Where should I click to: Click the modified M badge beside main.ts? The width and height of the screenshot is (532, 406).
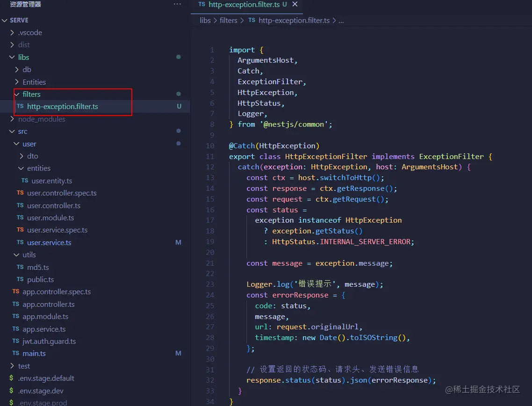[178, 354]
